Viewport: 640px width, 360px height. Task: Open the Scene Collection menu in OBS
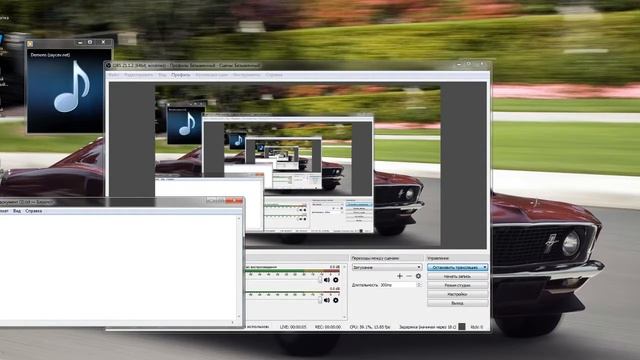pyautogui.click(x=211, y=75)
